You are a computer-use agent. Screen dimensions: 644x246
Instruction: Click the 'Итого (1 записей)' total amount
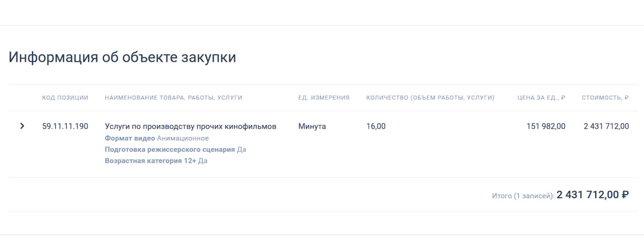click(x=593, y=195)
